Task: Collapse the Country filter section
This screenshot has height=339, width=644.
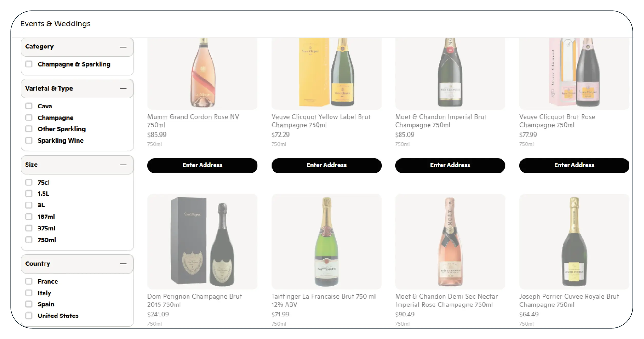Action: pyautogui.click(x=123, y=264)
